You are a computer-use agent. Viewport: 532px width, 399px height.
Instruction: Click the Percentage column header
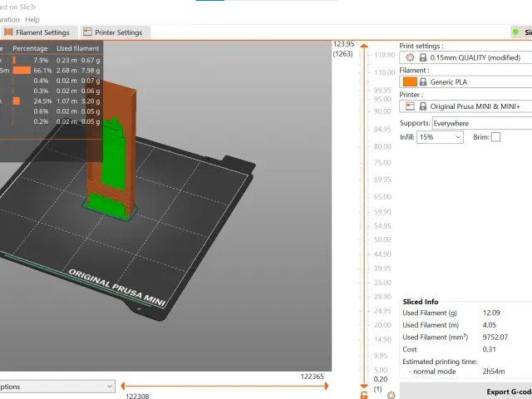[x=30, y=48]
